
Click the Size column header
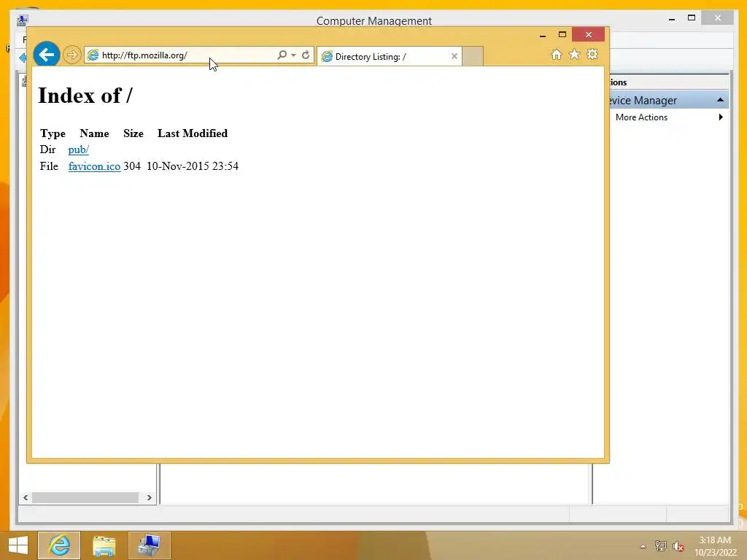pos(133,133)
